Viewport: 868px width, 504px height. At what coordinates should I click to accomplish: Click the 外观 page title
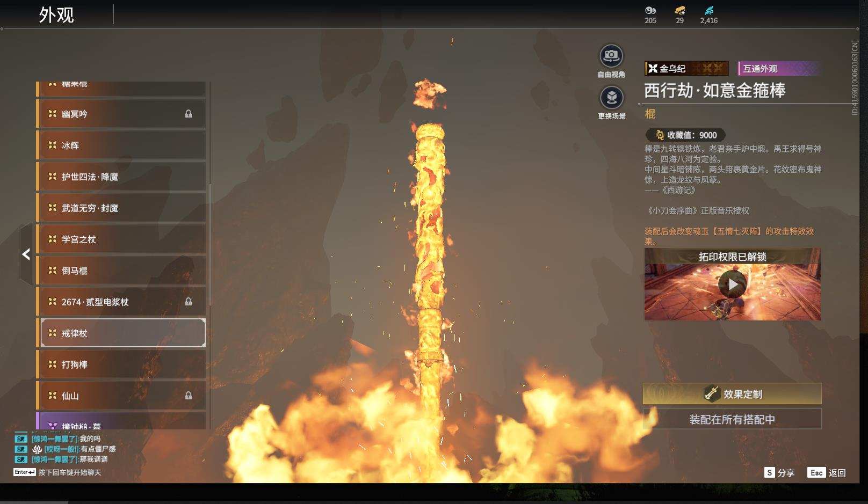click(x=56, y=14)
